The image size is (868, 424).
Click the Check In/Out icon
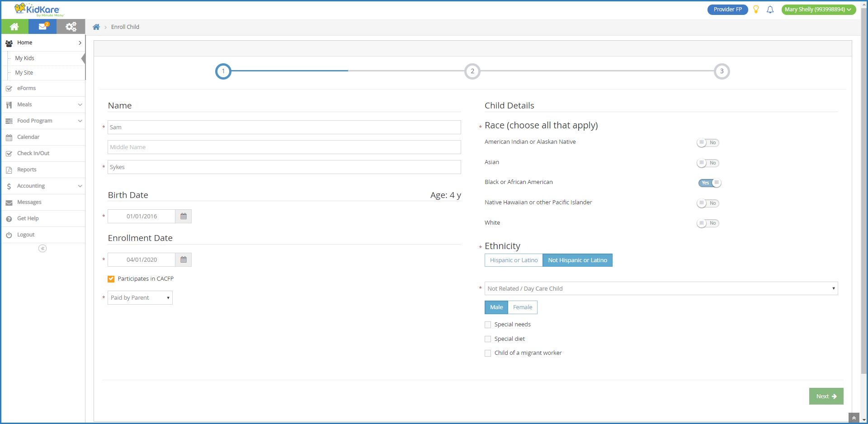(x=9, y=154)
